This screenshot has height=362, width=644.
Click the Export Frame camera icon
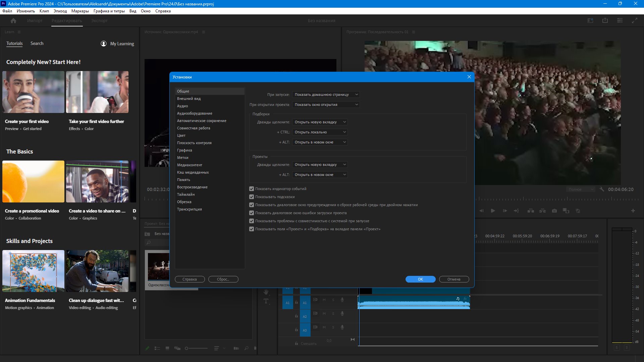coord(554,211)
